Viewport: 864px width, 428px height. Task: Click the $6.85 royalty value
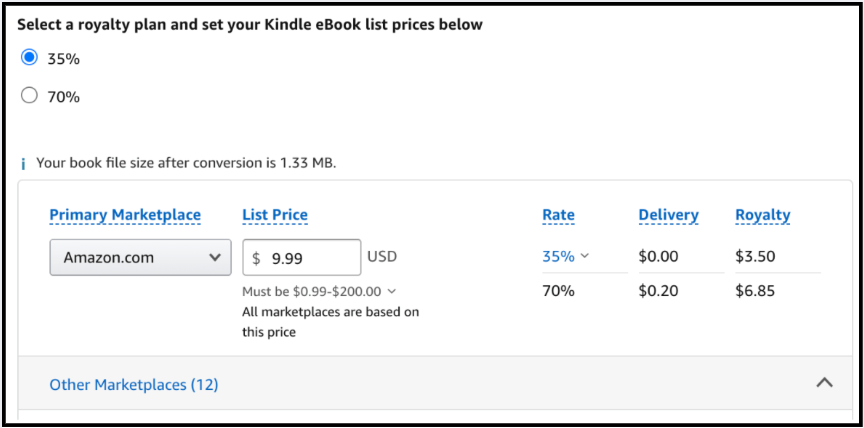[x=755, y=290]
